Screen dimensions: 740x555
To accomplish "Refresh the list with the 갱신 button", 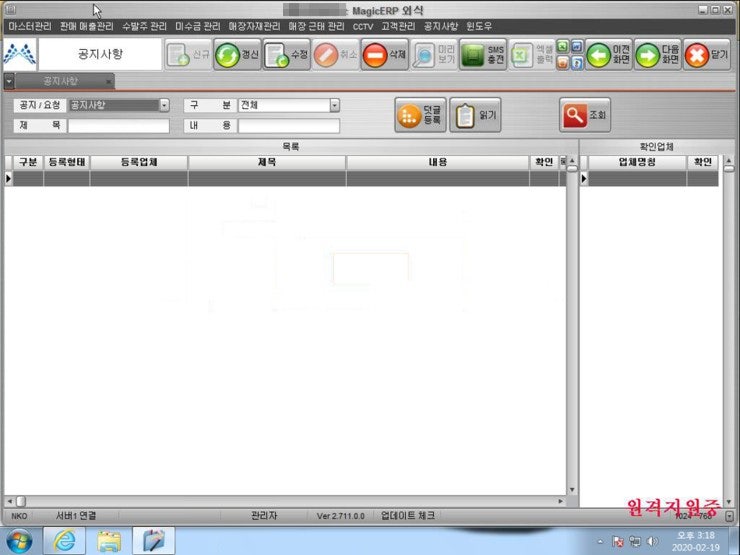I will [x=237, y=55].
